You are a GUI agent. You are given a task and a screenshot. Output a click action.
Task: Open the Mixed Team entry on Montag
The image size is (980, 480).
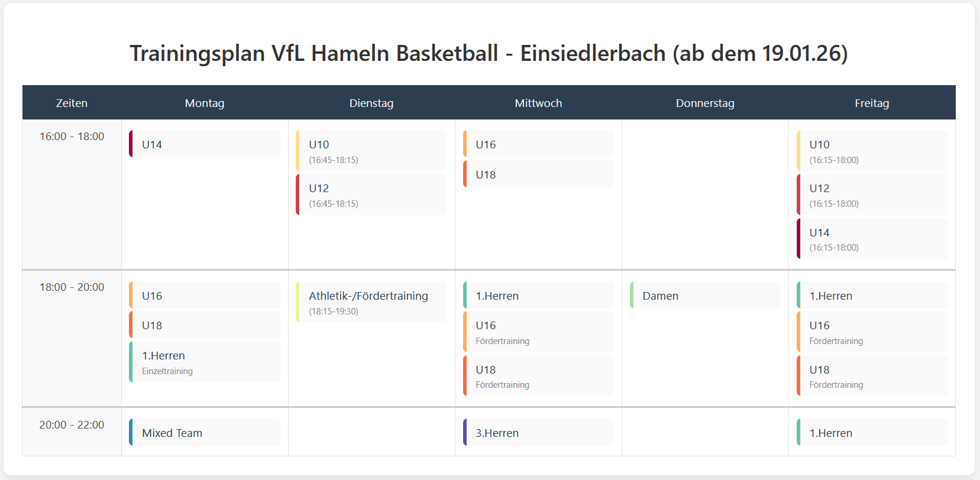tap(204, 433)
